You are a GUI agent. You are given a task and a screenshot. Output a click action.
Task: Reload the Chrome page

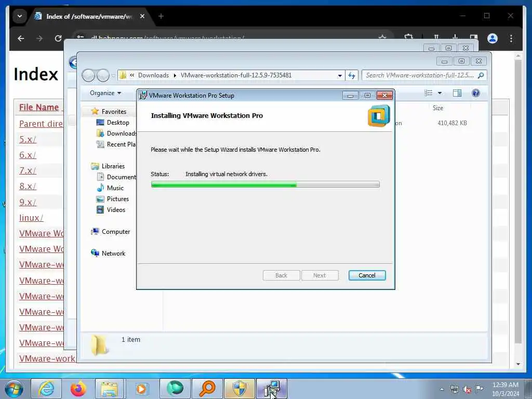click(58, 38)
